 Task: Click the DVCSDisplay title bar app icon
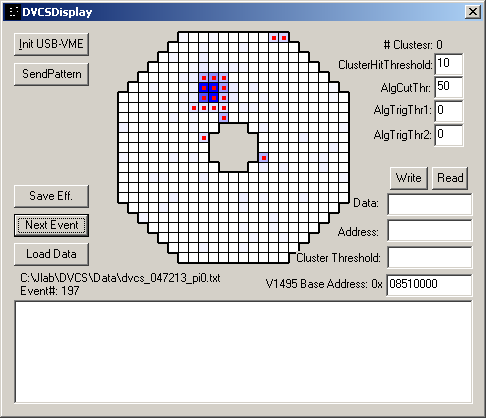point(13,12)
